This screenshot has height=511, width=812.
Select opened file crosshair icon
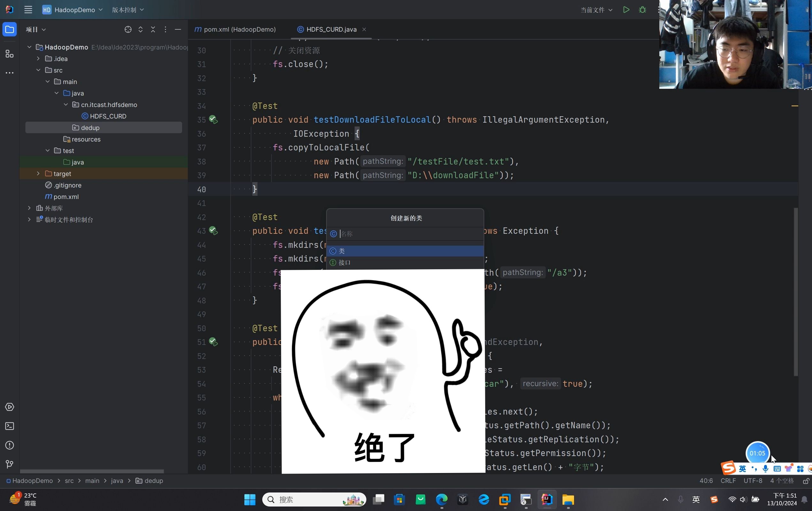click(x=128, y=30)
